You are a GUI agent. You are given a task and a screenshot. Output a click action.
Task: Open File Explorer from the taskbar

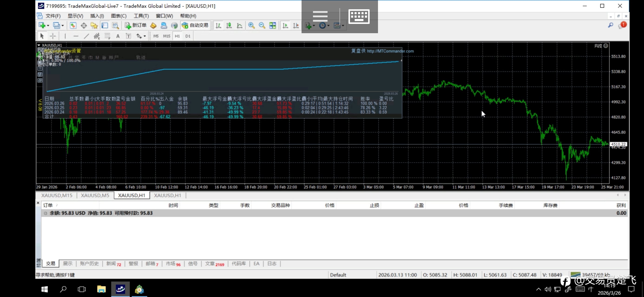coord(101,289)
